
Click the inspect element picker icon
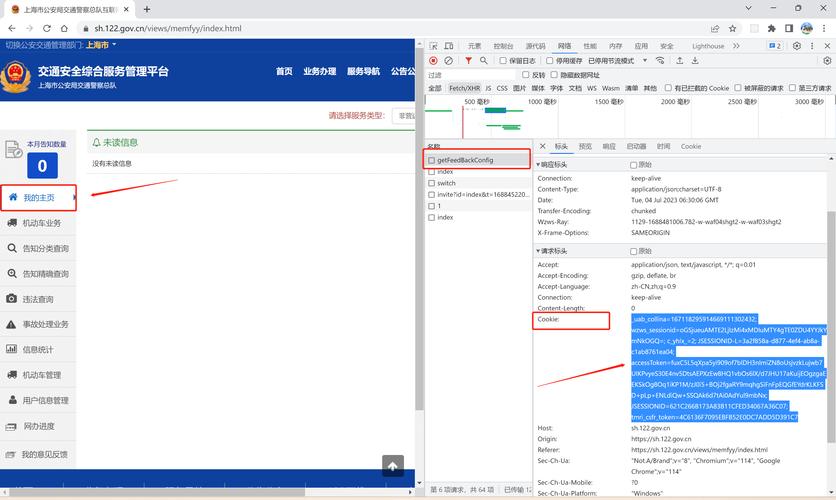point(433,46)
